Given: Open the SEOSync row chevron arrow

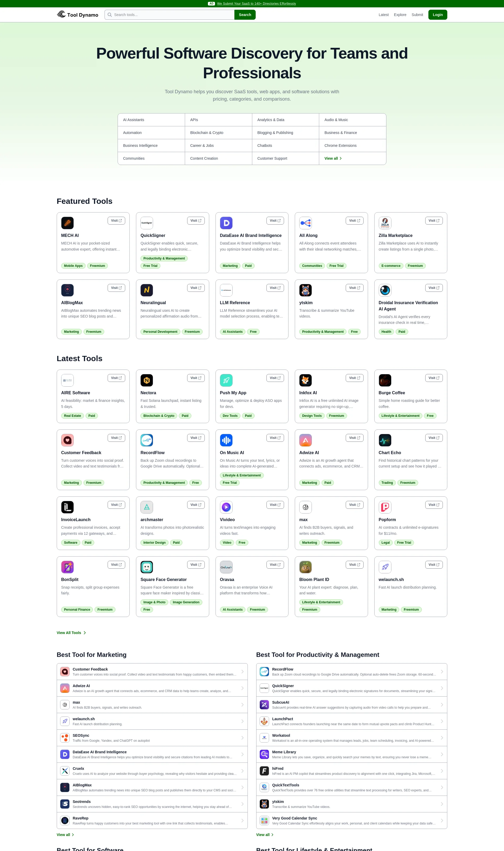Looking at the screenshot, I should pos(243,738).
